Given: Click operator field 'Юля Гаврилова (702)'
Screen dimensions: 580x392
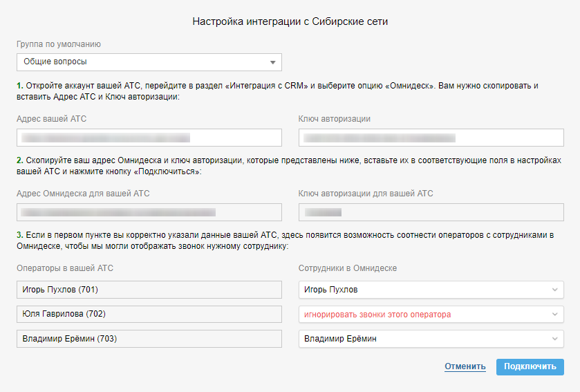Looking at the screenshot, I should 149,314.
